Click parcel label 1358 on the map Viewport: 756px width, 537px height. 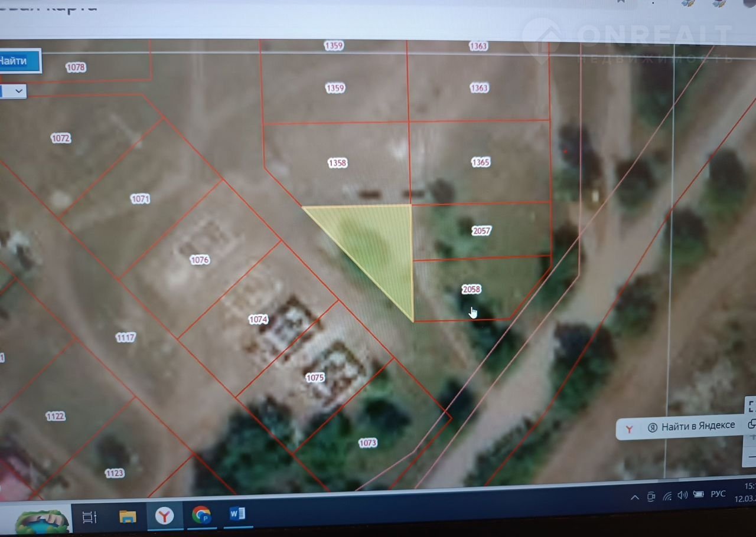[337, 163]
